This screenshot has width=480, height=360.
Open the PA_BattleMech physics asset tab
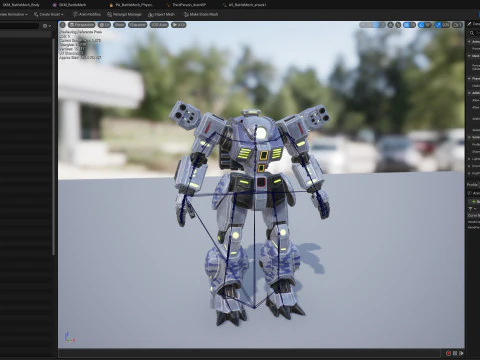131,5
